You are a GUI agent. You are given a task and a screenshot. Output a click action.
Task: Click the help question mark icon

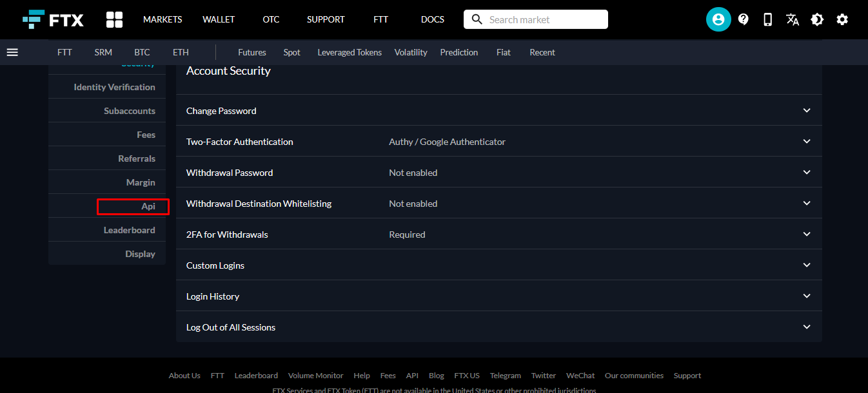743,19
